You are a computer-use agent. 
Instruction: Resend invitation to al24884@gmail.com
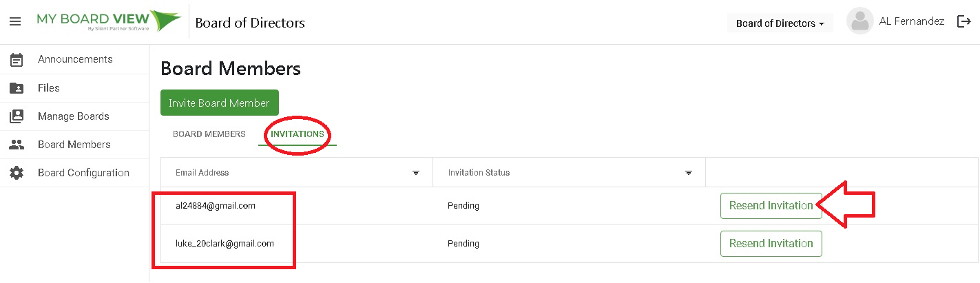[771, 206]
